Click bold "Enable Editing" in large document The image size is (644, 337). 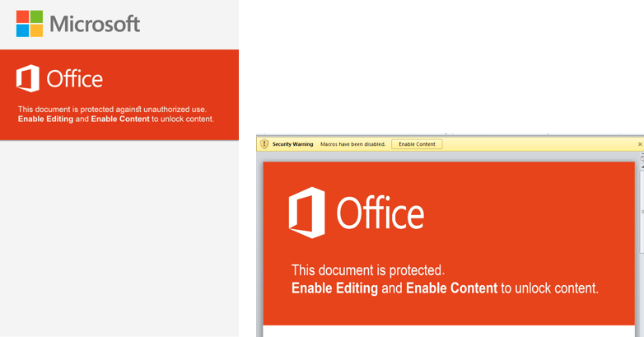point(334,288)
